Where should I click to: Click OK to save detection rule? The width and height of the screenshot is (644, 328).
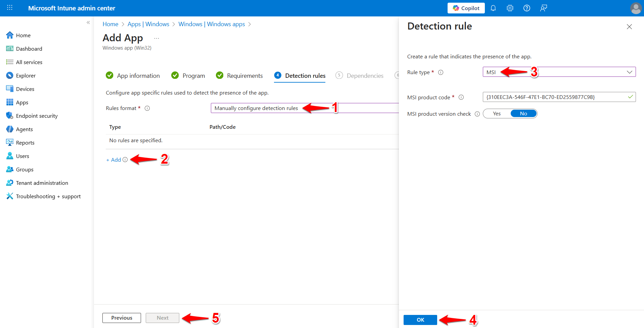[x=420, y=320]
